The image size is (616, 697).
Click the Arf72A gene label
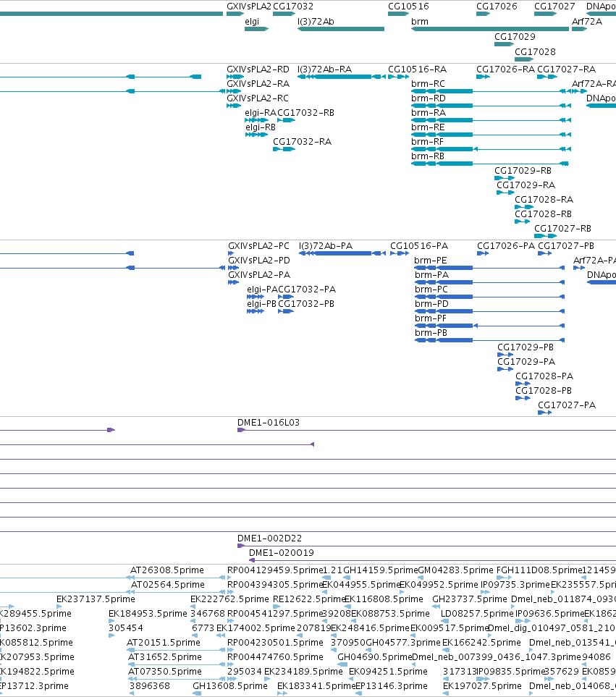(586, 22)
